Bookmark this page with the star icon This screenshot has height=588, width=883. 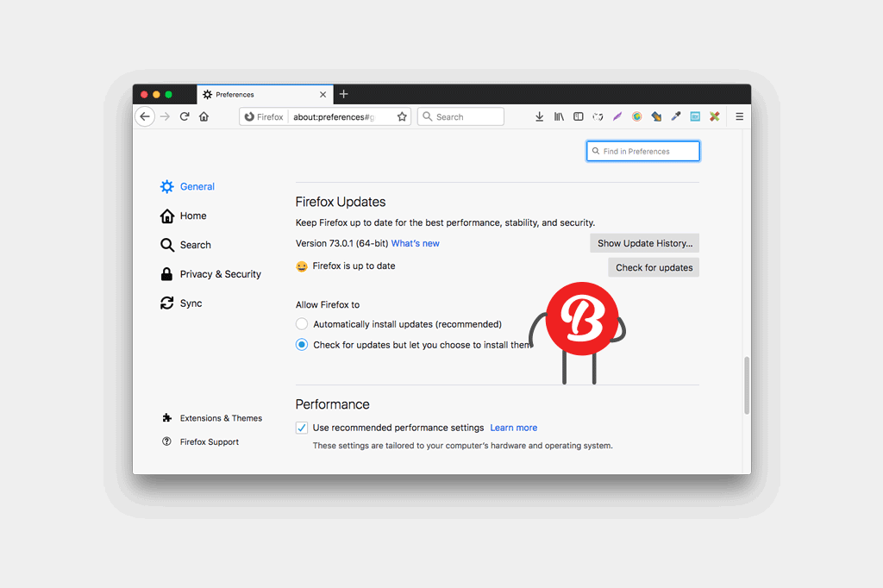402,116
